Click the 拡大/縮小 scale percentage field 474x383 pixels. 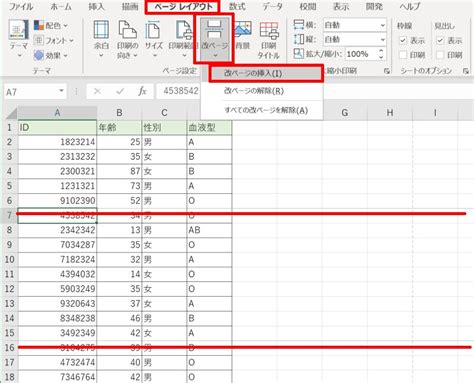[361, 54]
